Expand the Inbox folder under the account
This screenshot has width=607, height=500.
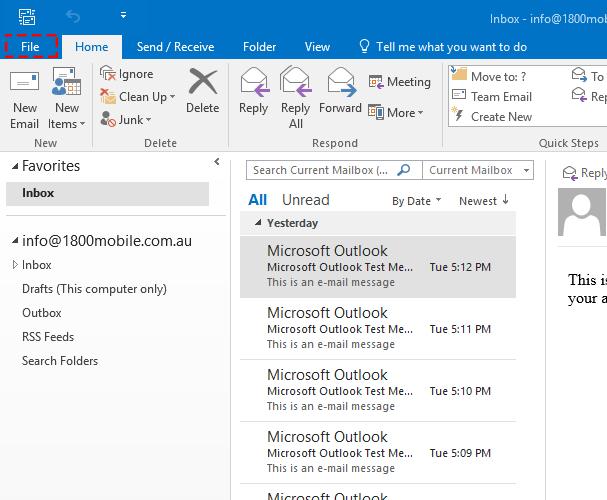click(15, 265)
